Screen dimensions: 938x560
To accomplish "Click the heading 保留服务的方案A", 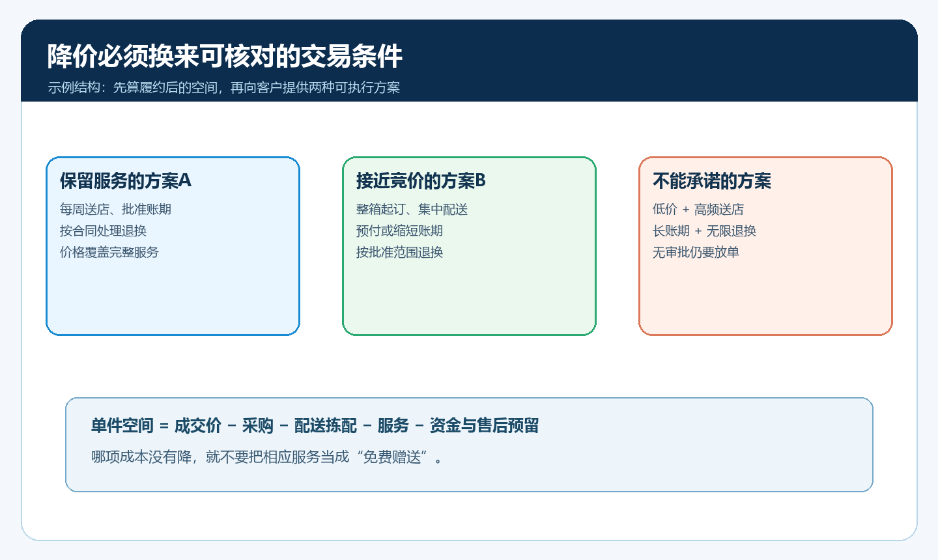I will (125, 180).
